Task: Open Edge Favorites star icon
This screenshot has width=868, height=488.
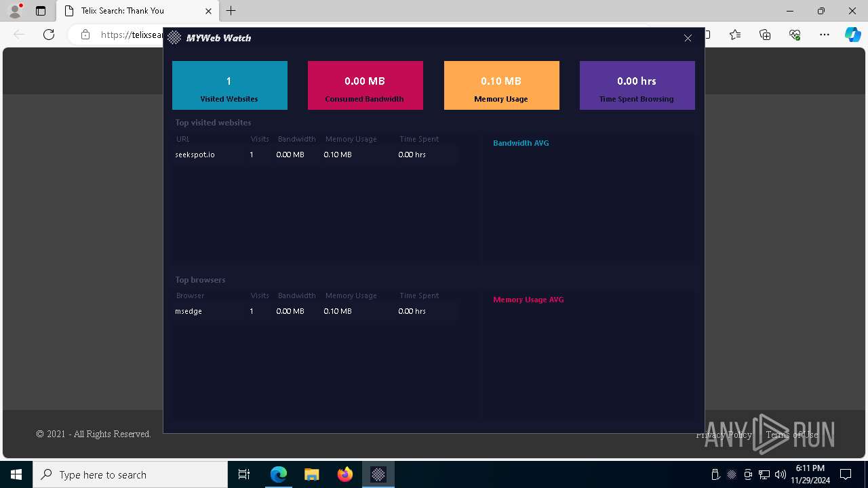Action: point(735,35)
